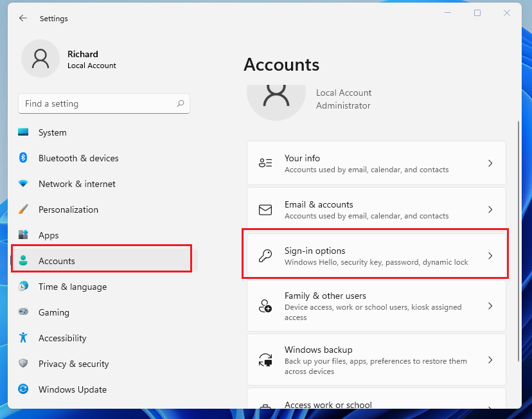Open Family & other users chevron

[490, 306]
